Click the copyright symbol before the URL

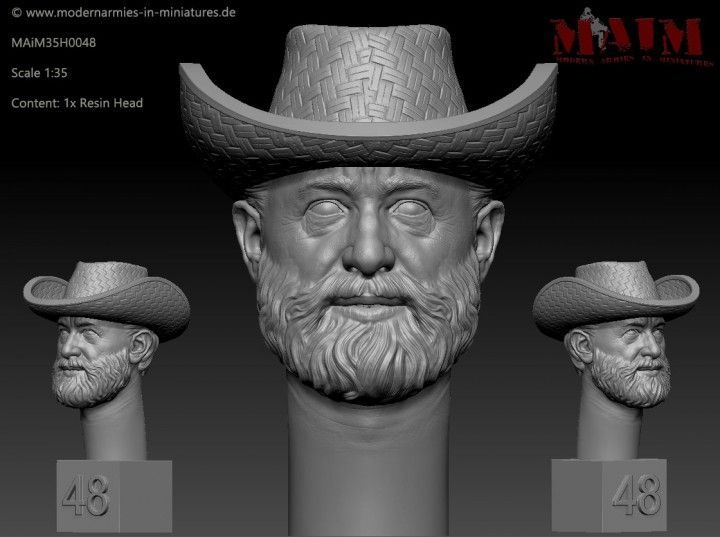(16, 13)
